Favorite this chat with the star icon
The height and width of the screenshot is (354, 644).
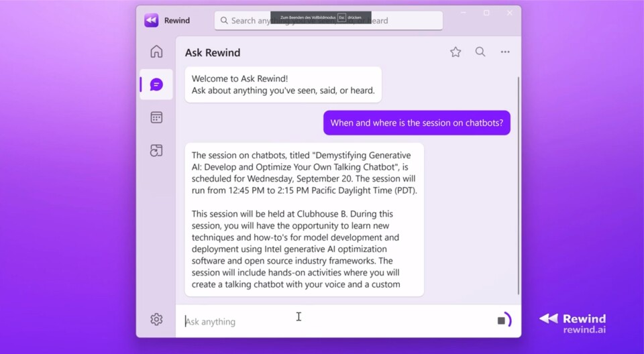455,52
